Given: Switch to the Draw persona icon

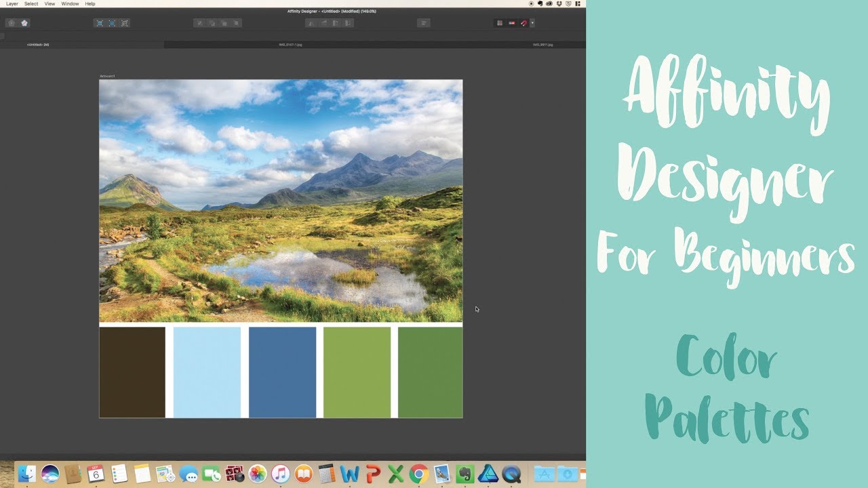Looking at the screenshot, I should (x=12, y=23).
